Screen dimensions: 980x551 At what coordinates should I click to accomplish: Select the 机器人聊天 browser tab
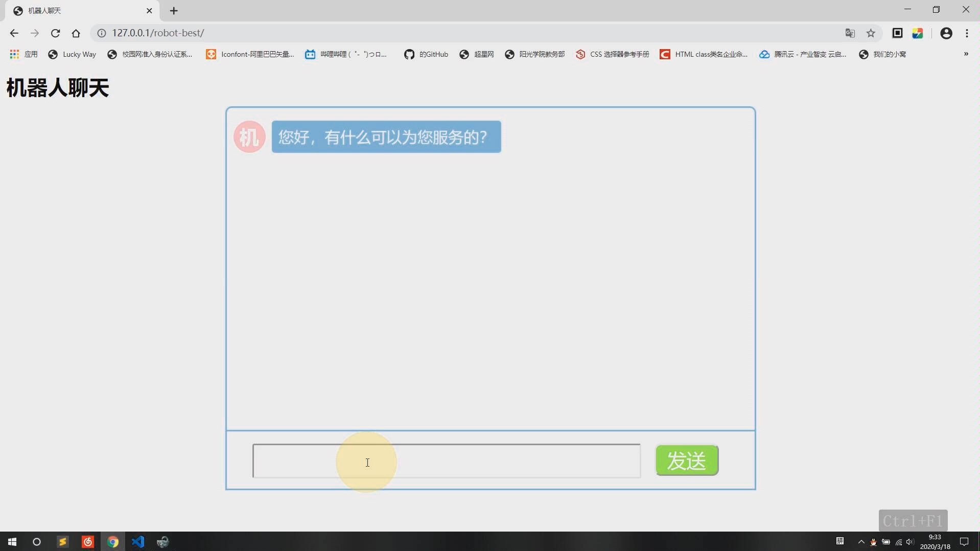82,11
